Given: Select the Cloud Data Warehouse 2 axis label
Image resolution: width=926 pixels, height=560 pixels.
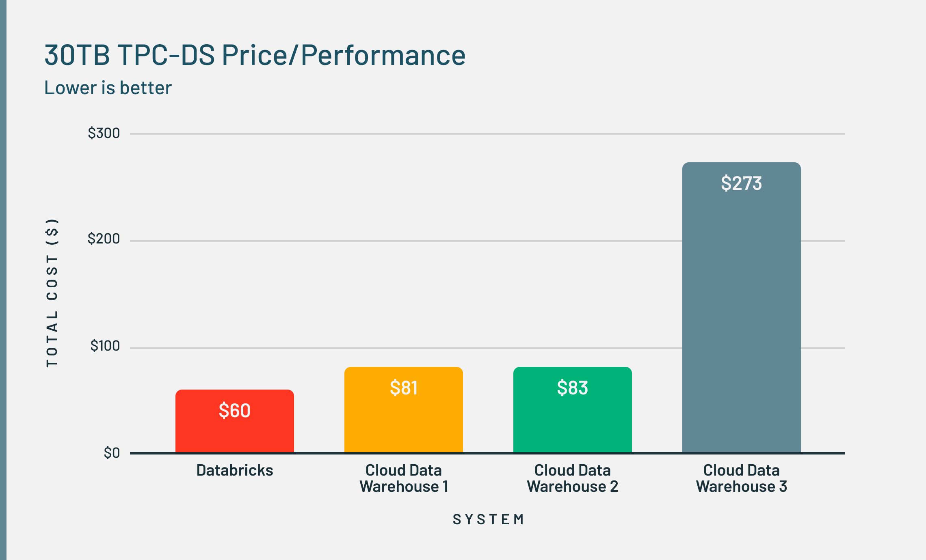Looking at the screenshot, I should 572,478.
